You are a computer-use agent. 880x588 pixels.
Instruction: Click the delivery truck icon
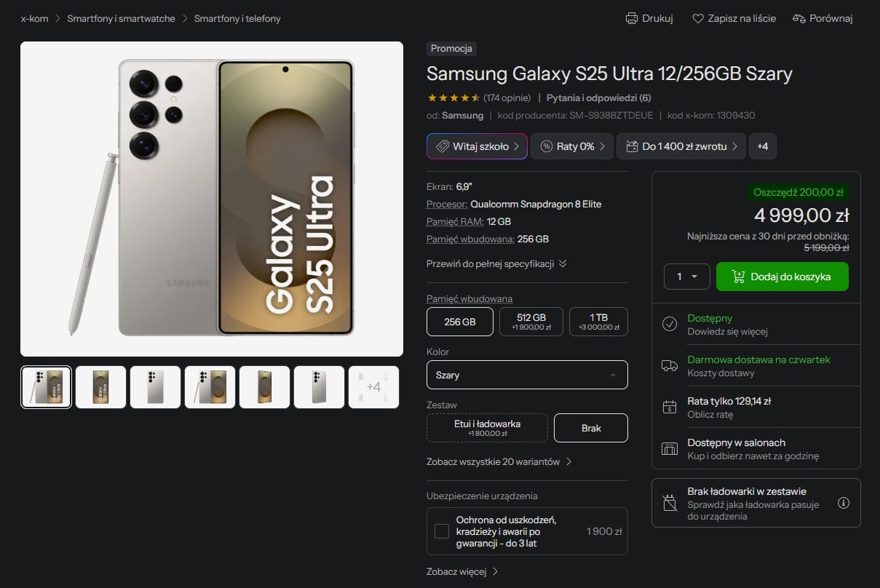click(x=670, y=365)
